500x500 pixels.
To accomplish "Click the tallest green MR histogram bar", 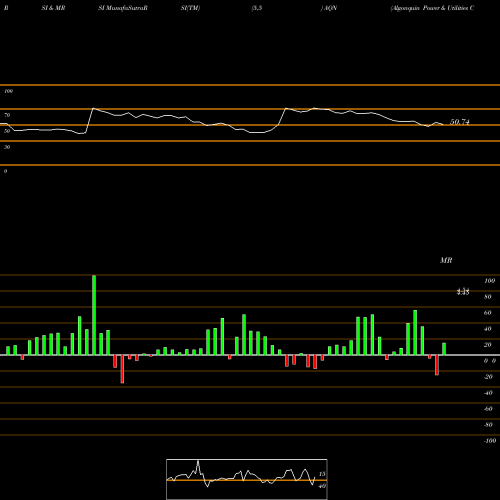I will tap(94, 315).
